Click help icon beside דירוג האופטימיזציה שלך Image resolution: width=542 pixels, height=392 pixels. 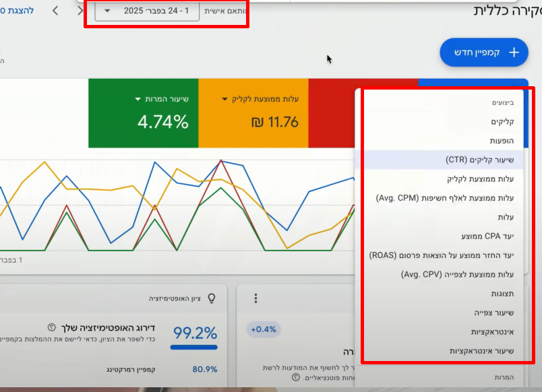[x=51, y=327]
